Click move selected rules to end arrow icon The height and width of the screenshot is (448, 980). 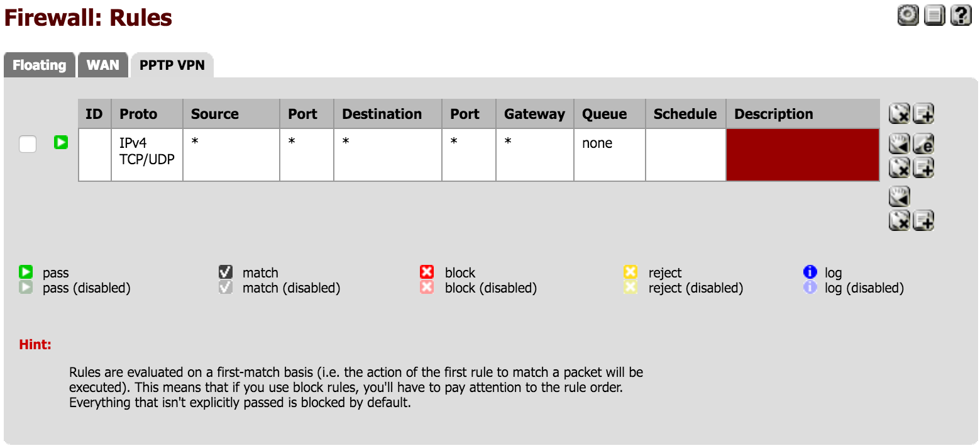pyautogui.click(x=900, y=197)
